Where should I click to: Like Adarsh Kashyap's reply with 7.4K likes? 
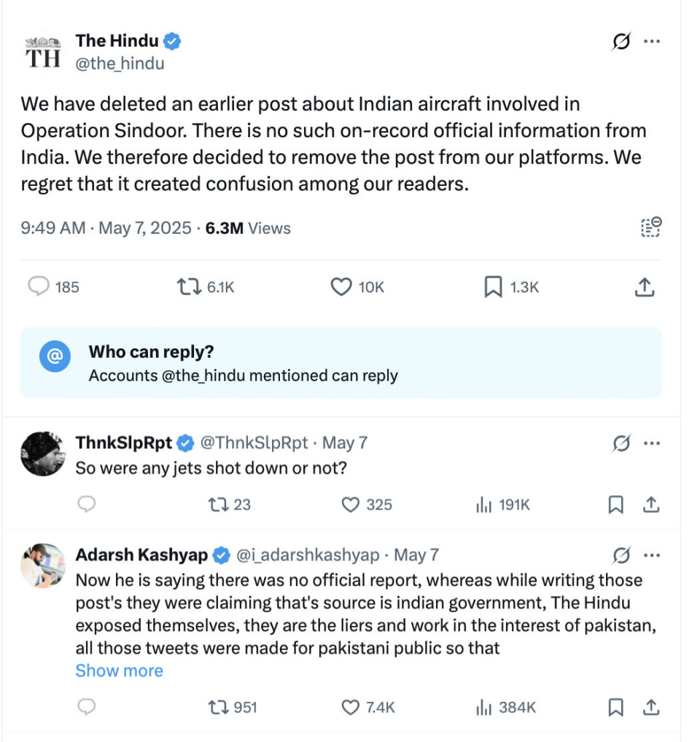tap(351, 707)
